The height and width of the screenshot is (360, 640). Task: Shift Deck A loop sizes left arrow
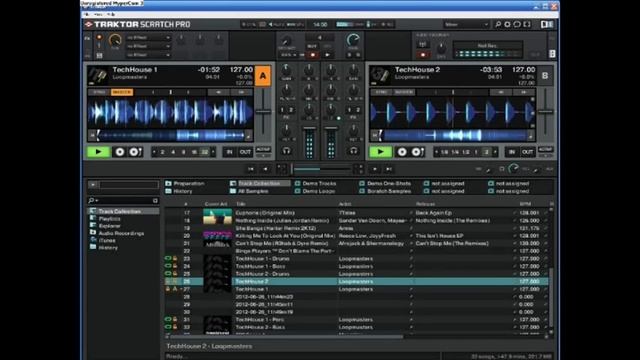(x=154, y=152)
